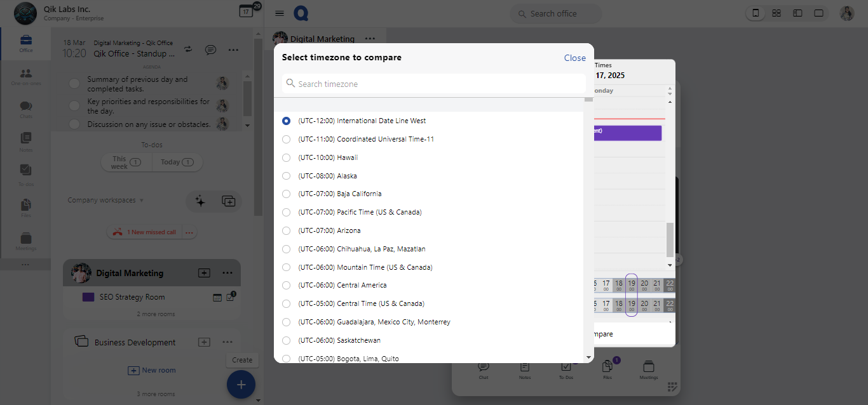868x405 pixels.
Task: Click the blue plus Create button
Action: (241, 385)
